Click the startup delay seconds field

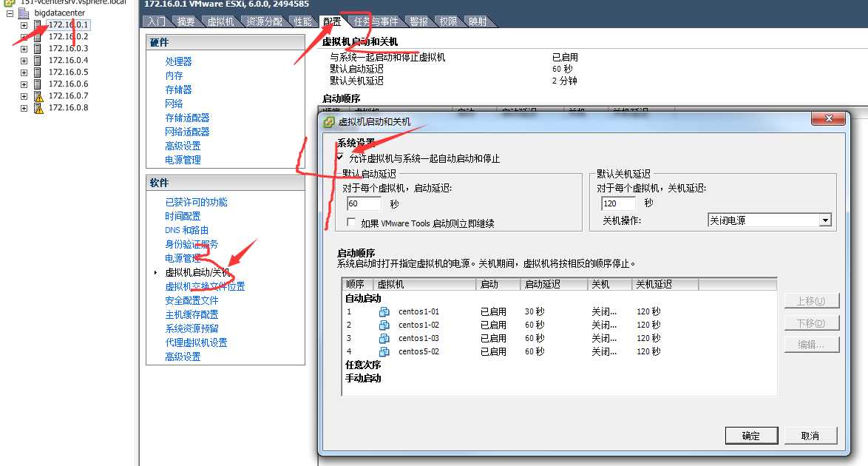(364, 204)
